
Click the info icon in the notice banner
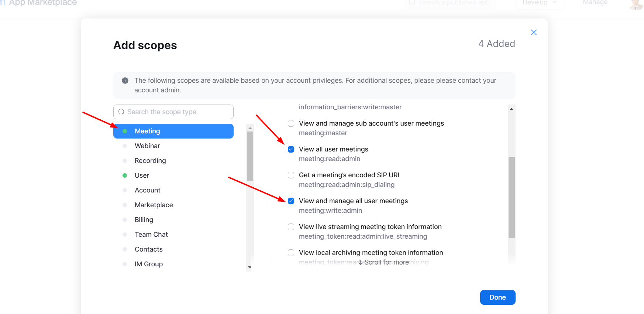125,81
